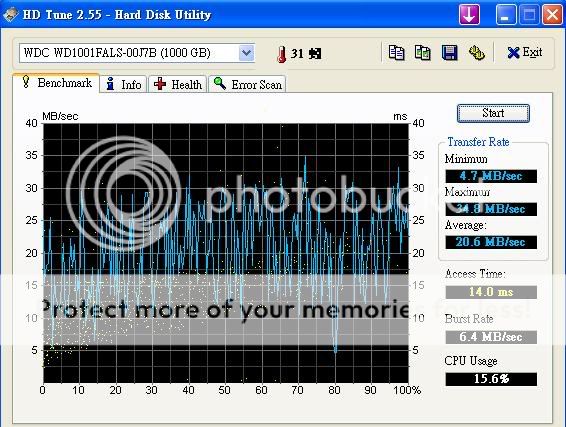Copy the screenshot to clipboard
The height and width of the screenshot is (427, 566).
coord(422,53)
